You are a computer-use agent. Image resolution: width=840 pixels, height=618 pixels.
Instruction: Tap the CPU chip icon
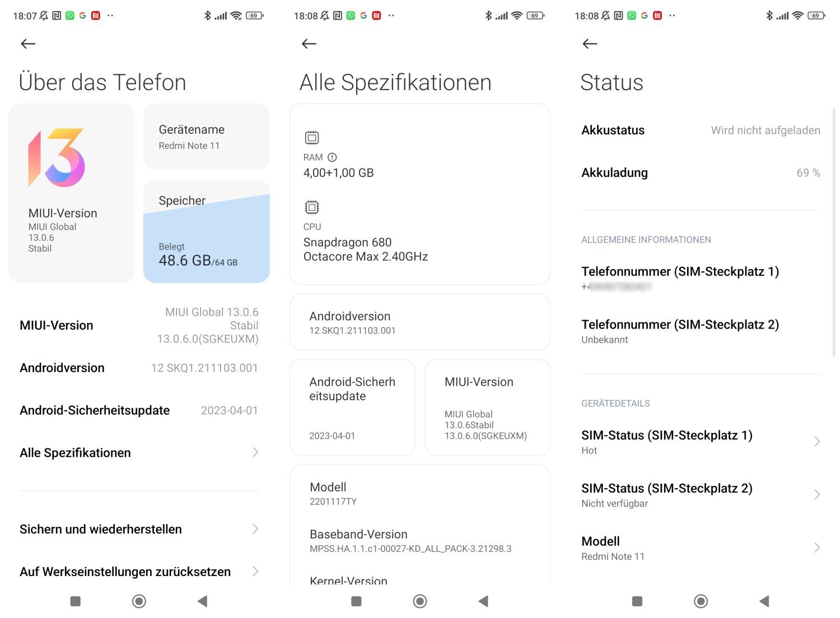point(312,207)
